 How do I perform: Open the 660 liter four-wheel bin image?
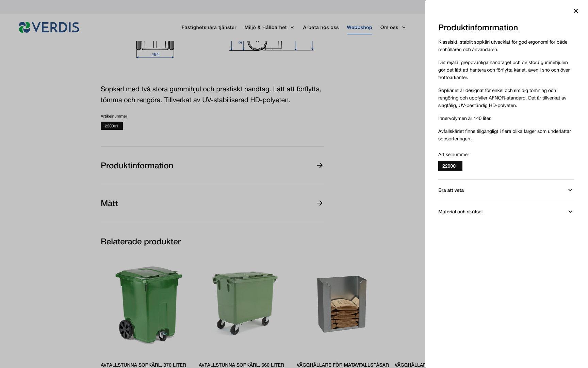tap(245, 303)
